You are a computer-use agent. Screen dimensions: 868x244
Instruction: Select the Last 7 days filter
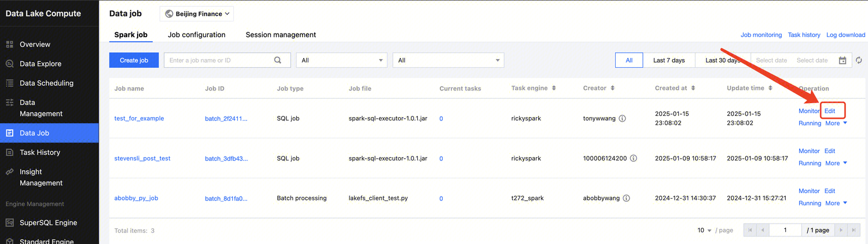coord(669,60)
